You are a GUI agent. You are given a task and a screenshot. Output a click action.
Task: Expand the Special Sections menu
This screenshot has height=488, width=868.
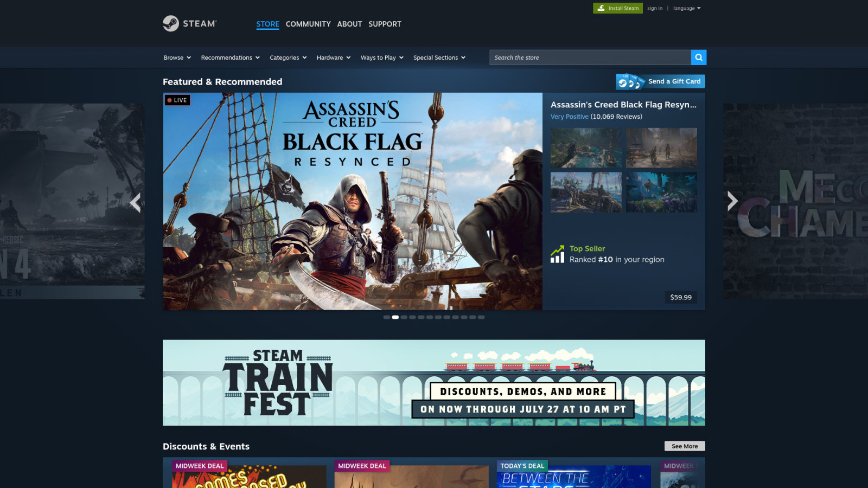439,57
